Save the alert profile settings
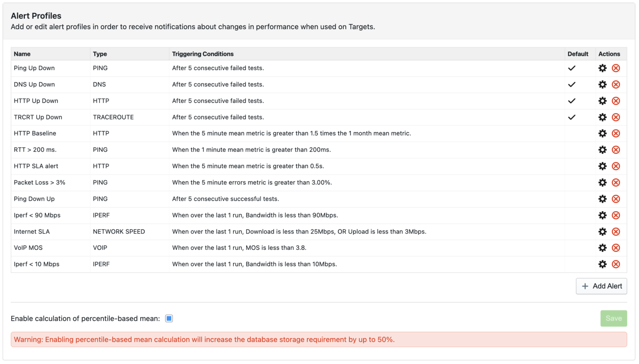639x364 pixels. coord(614,318)
